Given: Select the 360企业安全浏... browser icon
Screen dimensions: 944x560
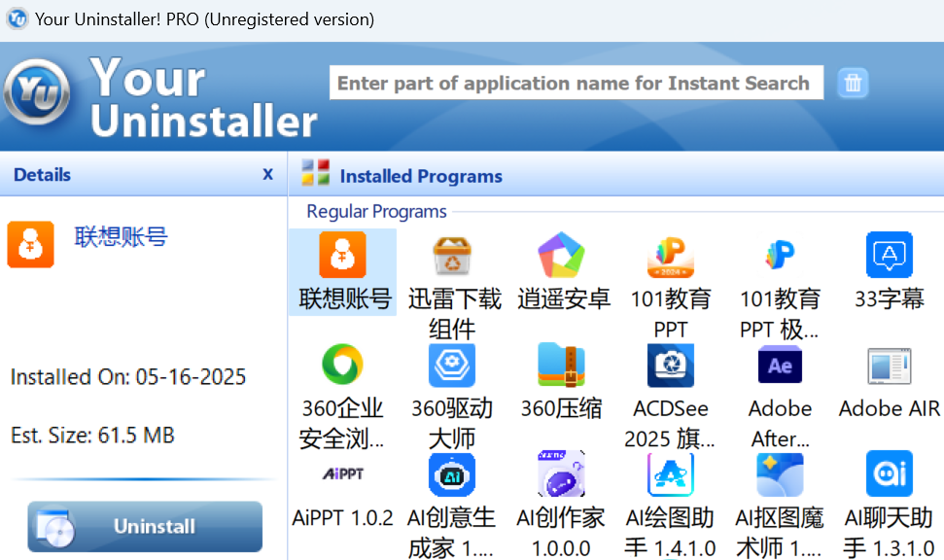Looking at the screenshot, I should [x=342, y=365].
